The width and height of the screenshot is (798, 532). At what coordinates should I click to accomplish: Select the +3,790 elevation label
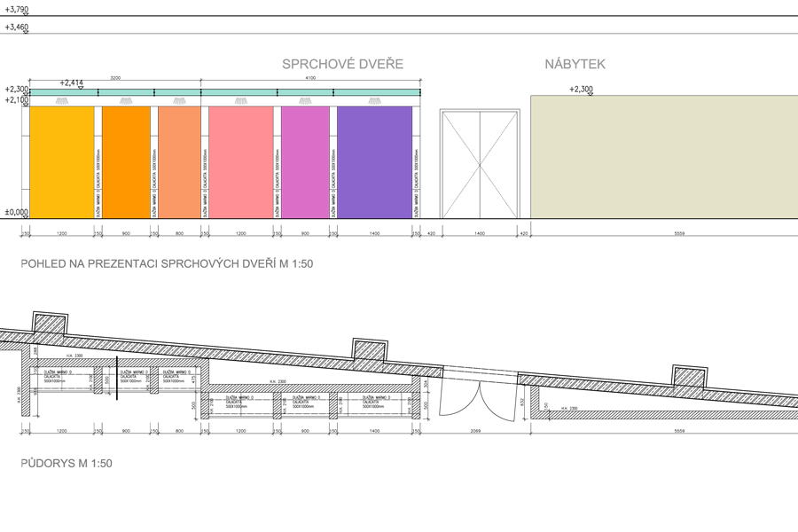coord(16,9)
